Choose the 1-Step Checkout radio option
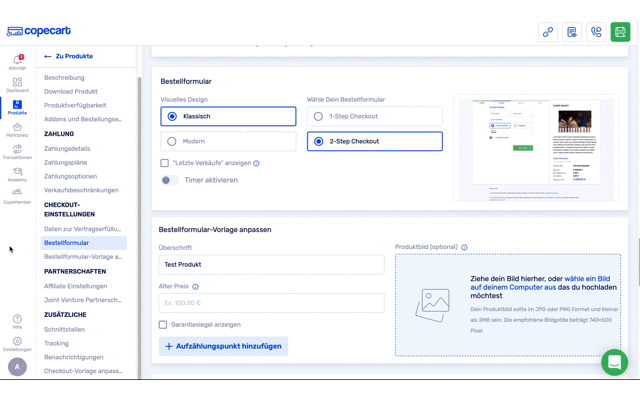The height and width of the screenshot is (400, 640). (x=318, y=117)
